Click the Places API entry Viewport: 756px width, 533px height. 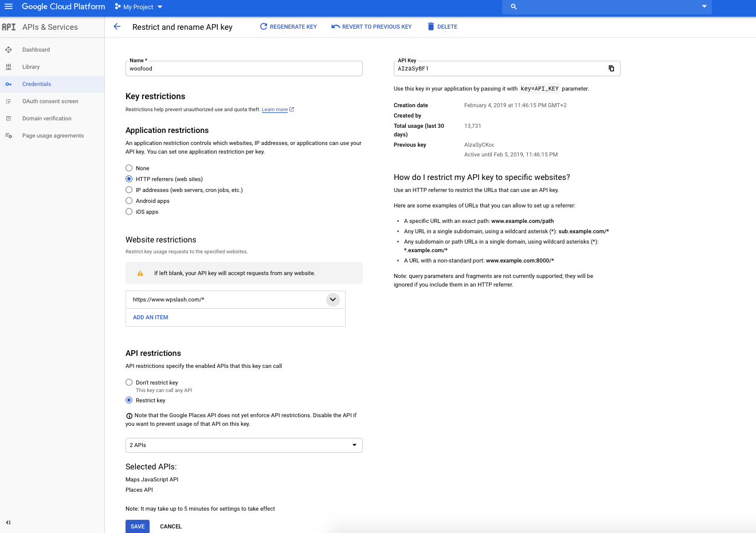pos(139,490)
